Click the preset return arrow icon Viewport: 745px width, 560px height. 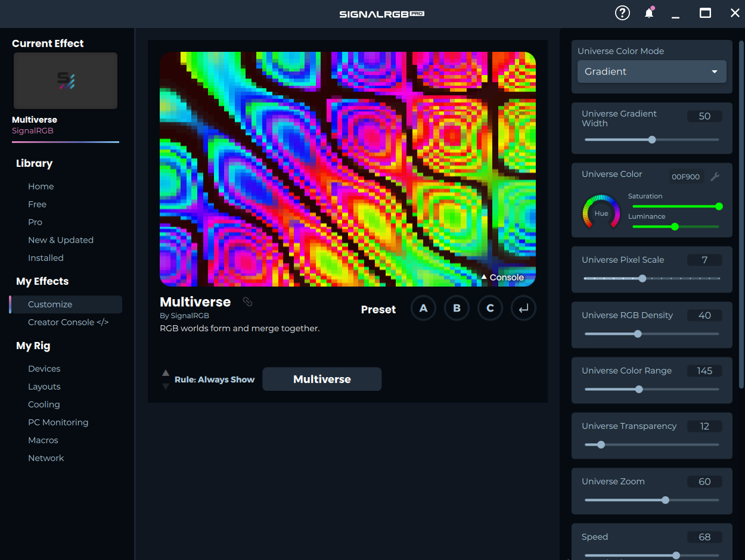523,309
